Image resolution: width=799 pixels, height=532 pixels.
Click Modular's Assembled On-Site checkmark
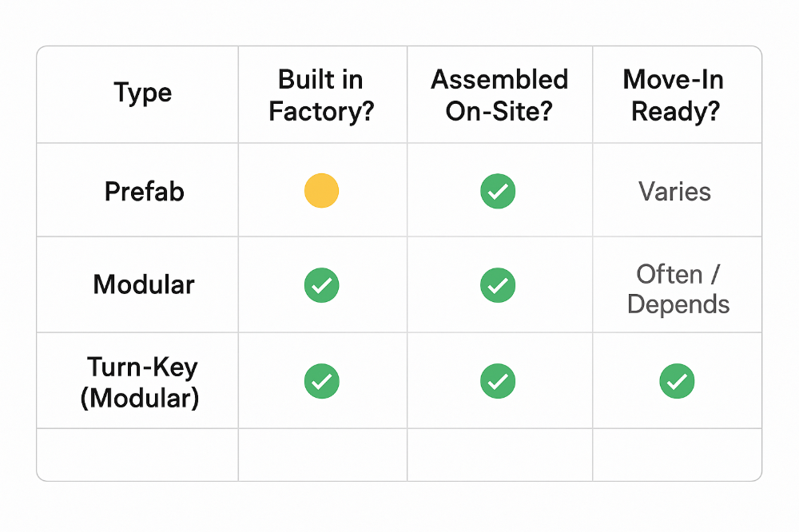pos(498,285)
